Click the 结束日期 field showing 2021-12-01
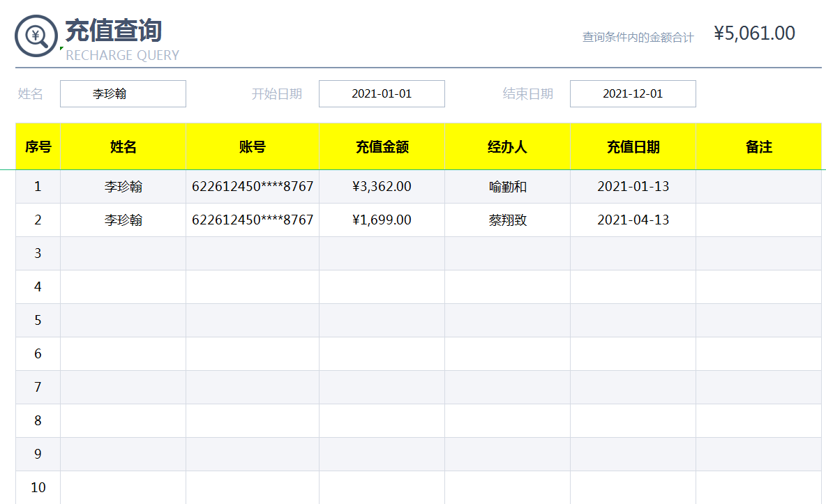The width and height of the screenshot is (826, 504). coord(633,93)
